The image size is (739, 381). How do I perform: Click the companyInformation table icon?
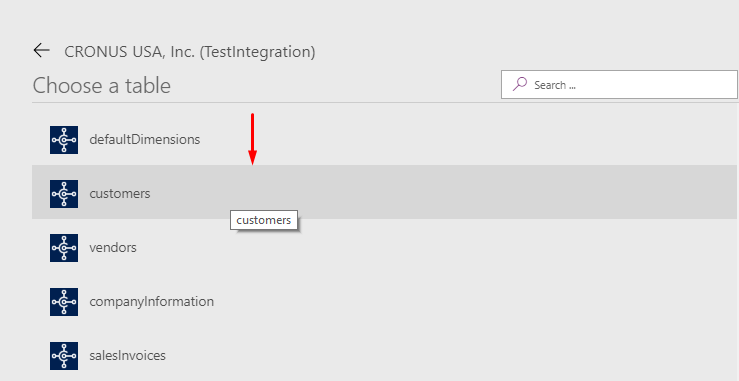[64, 302]
